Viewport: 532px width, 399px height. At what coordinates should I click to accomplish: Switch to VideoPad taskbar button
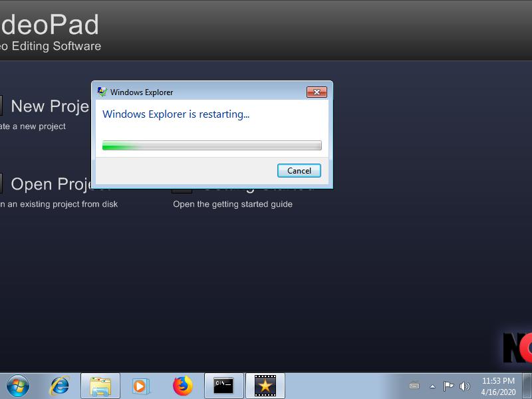(265, 386)
